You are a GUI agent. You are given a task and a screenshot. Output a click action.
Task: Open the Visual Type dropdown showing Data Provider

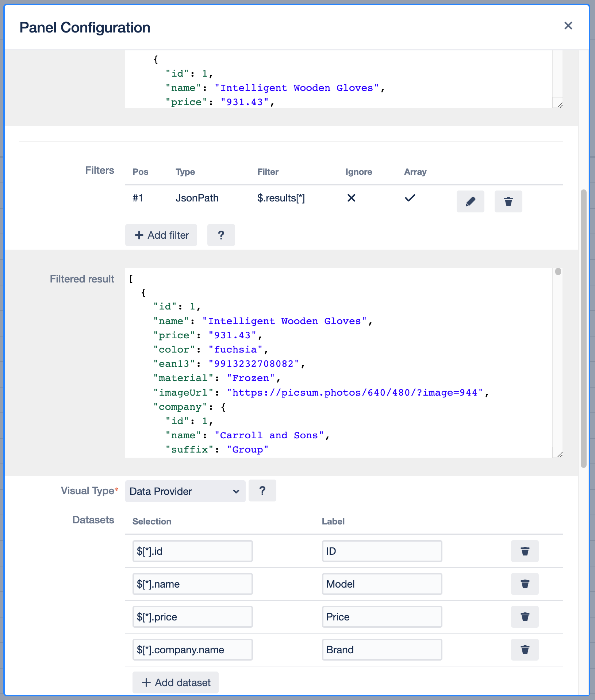coord(185,491)
